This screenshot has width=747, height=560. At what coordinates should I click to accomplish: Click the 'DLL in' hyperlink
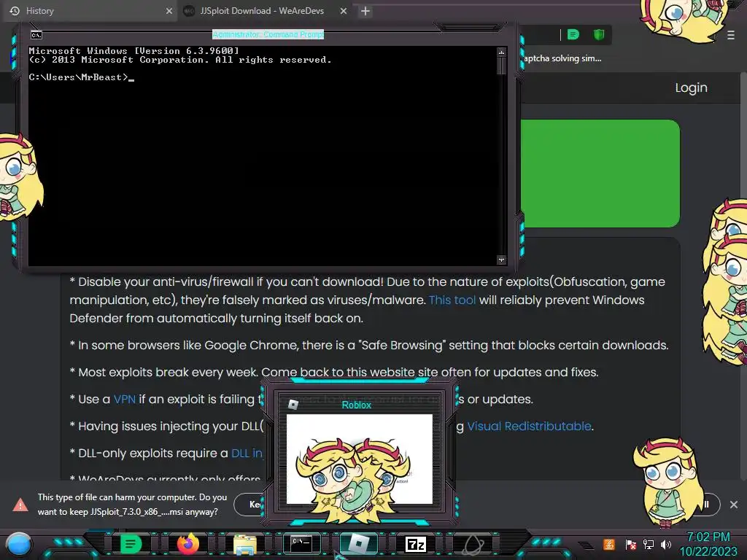(x=247, y=454)
